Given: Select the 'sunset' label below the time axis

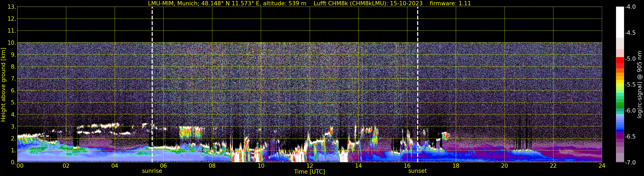Looking at the screenshot, I should coord(418,171).
